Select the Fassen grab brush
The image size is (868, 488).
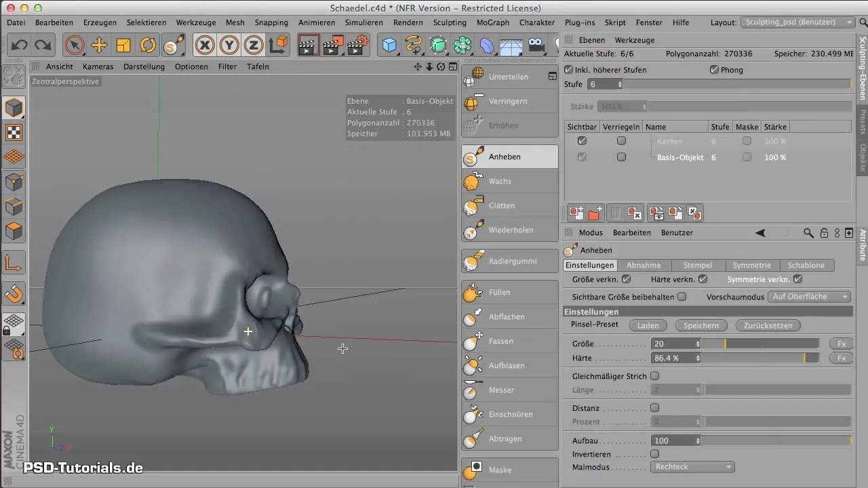510,341
